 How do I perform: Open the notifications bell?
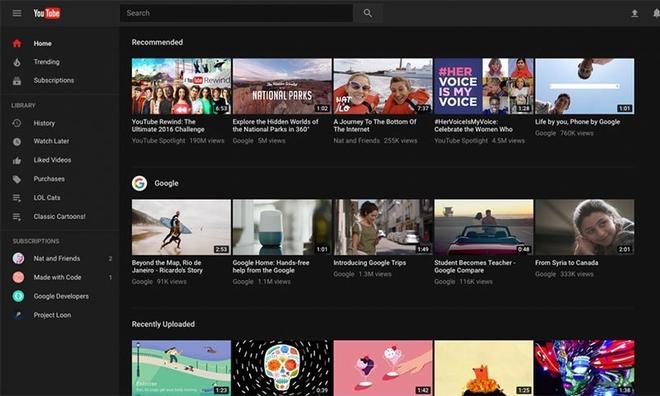tap(656, 13)
